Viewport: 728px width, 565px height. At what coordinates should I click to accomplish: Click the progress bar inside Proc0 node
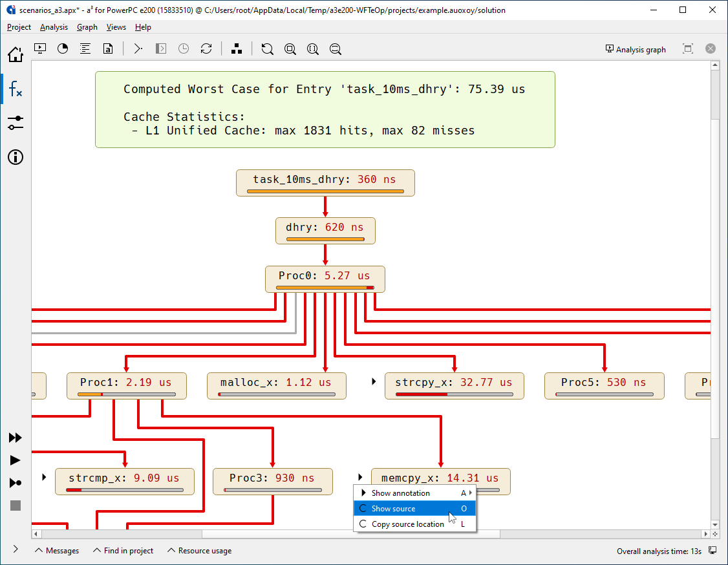coord(325,286)
